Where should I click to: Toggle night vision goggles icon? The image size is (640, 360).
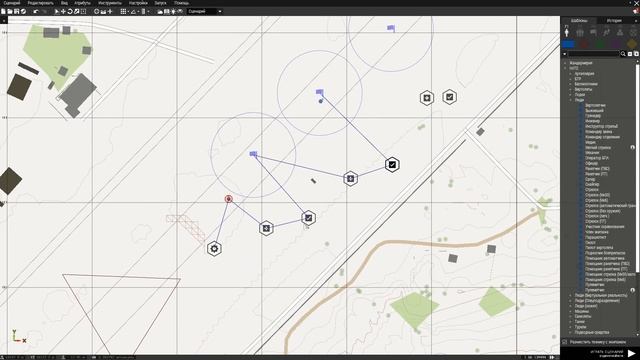coord(180,11)
